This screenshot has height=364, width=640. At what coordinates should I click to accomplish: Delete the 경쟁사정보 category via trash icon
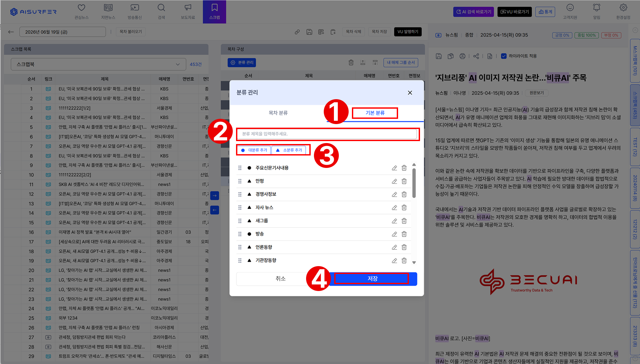point(404,194)
